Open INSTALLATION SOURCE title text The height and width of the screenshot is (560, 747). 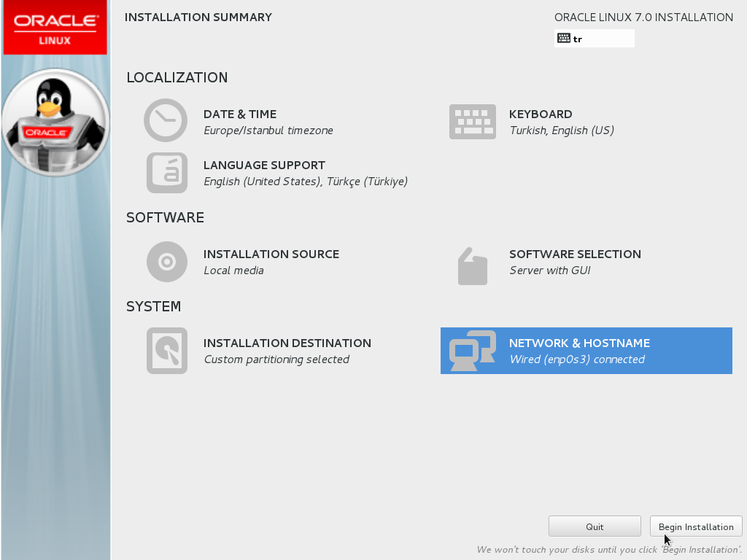coord(271,254)
